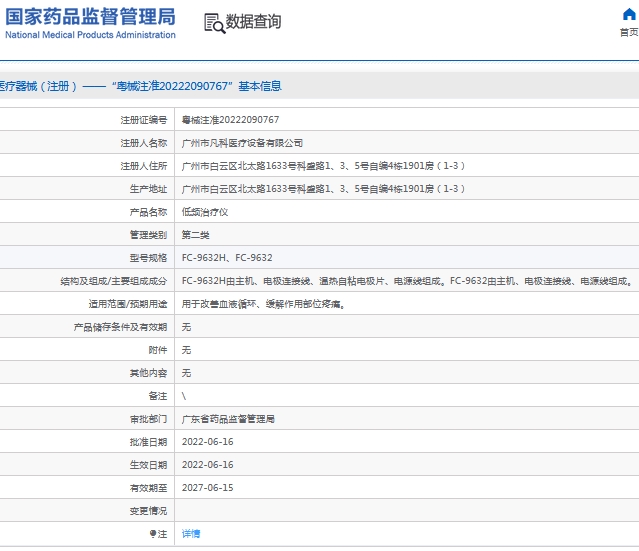Click the 变更情况 row label
Image resolution: width=639 pixels, height=551 pixels.
point(148,511)
